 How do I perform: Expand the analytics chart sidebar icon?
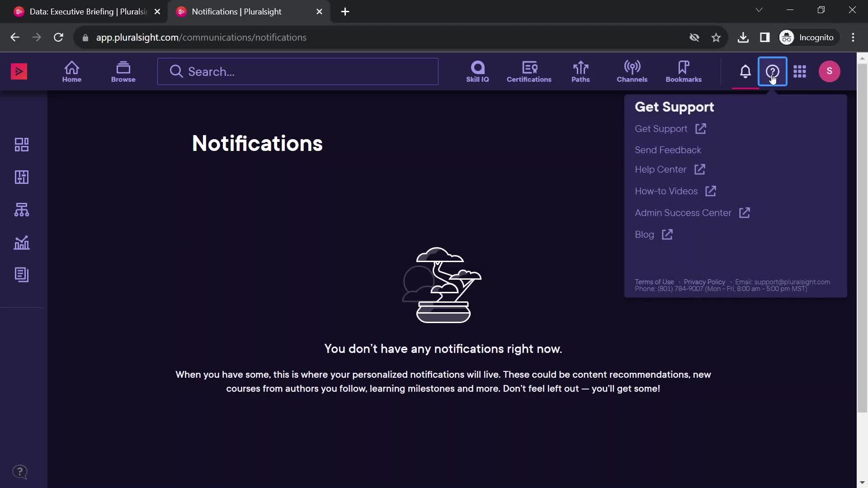click(21, 242)
